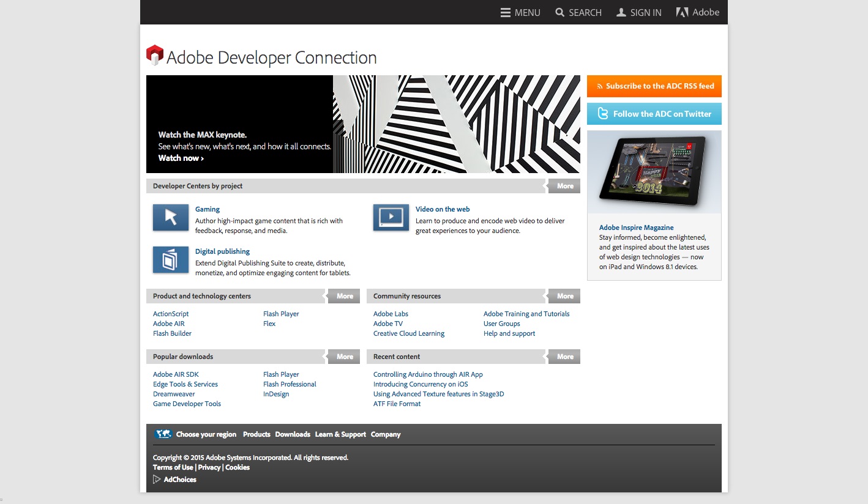
Task: Click the AdChoices footer link
Action: [180, 480]
